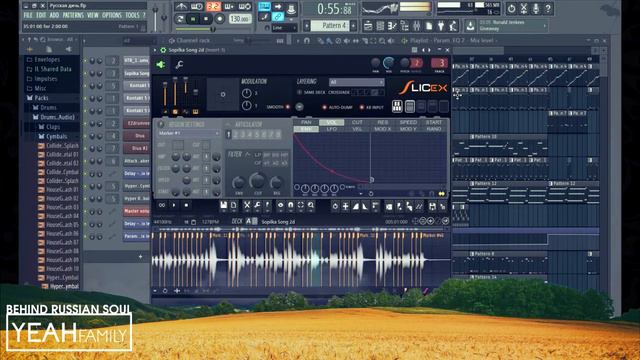The image size is (640, 360).
Task: Click the Slicex play button
Action: tap(174, 205)
